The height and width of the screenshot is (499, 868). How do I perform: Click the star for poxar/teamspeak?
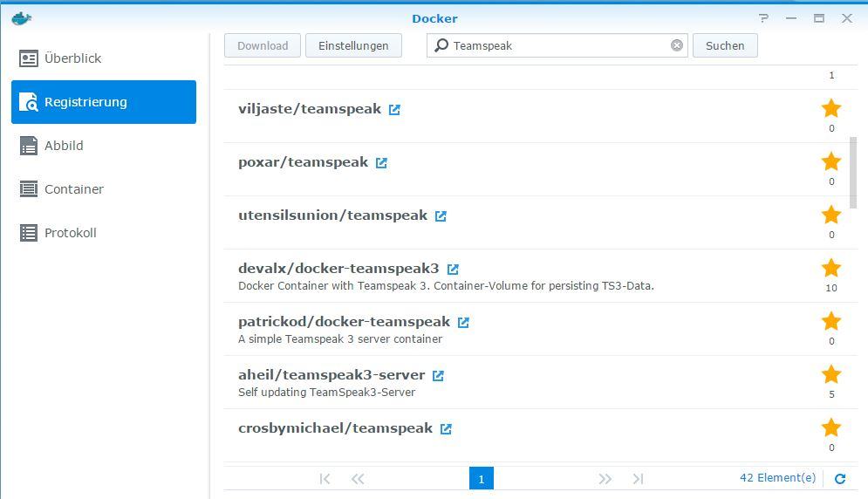point(830,161)
